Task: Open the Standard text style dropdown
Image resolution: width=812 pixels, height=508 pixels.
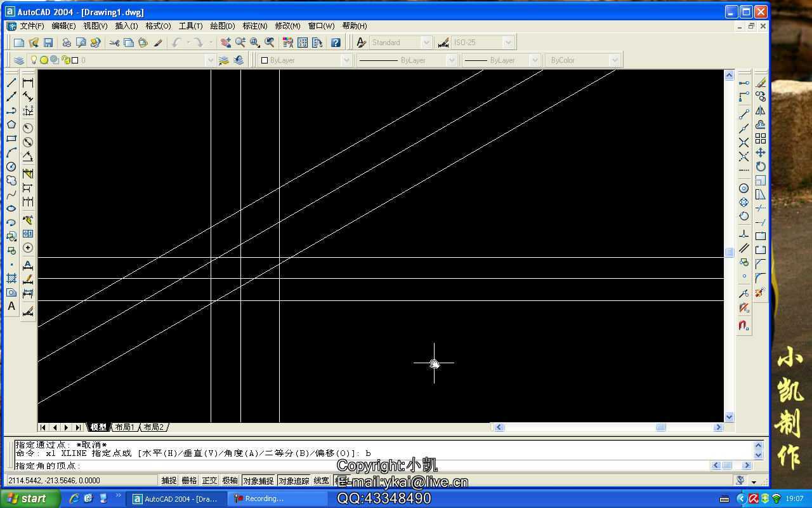Action: click(x=426, y=43)
